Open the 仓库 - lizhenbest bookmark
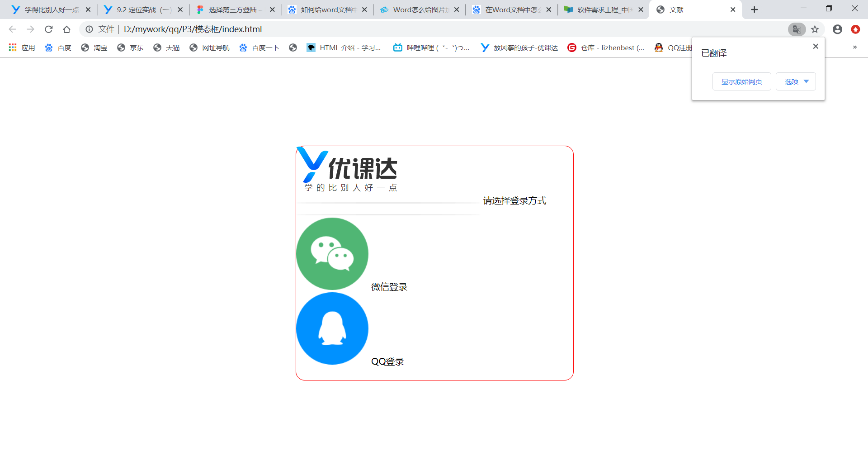Screen dimensions: 868x466 pyautogui.click(x=606, y=48)
